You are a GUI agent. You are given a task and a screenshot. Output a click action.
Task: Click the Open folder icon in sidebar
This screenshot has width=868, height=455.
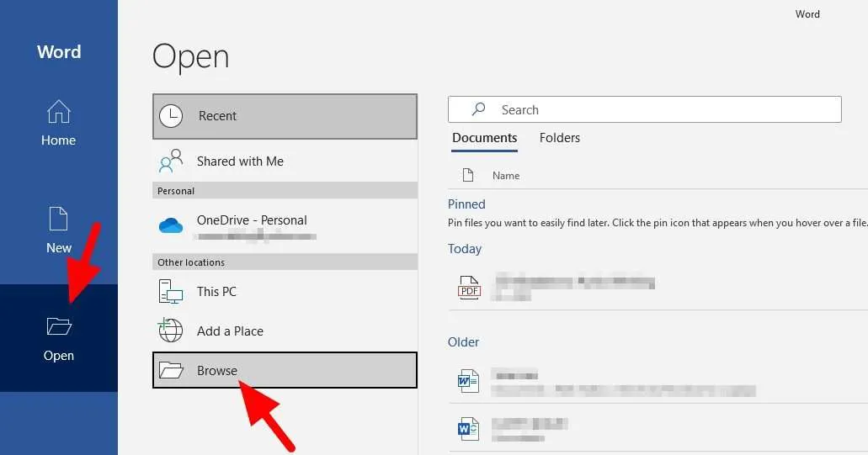point(59,326)
